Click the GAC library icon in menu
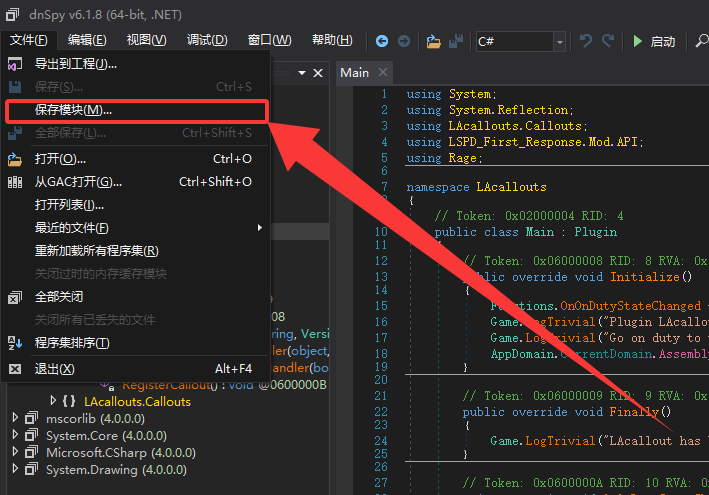709x495 pixels. tap(15, 182)
